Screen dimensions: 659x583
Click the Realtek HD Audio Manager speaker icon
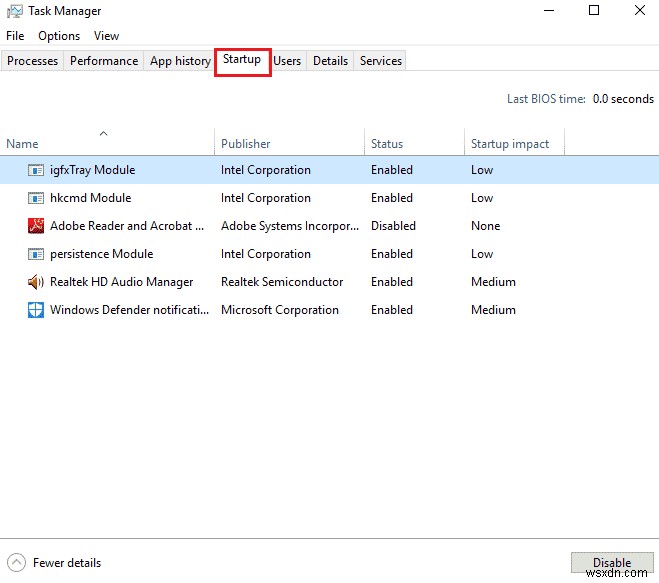tap(36, 282)
